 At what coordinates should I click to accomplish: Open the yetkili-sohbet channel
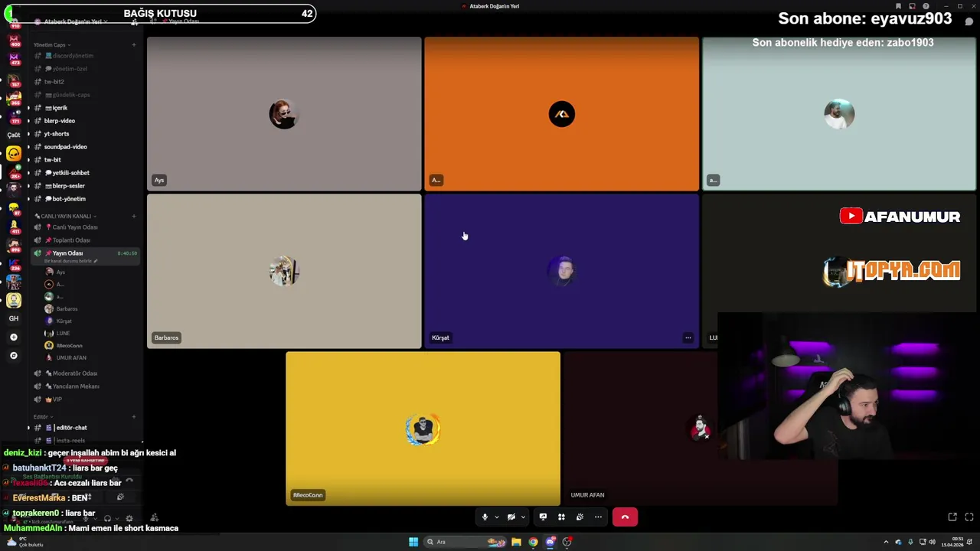coord(84,173)
